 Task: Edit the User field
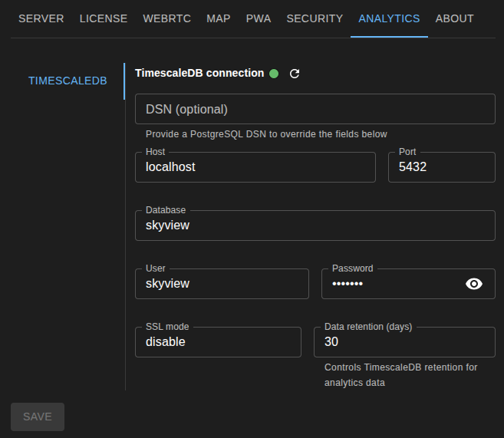[x=222, y=284]
